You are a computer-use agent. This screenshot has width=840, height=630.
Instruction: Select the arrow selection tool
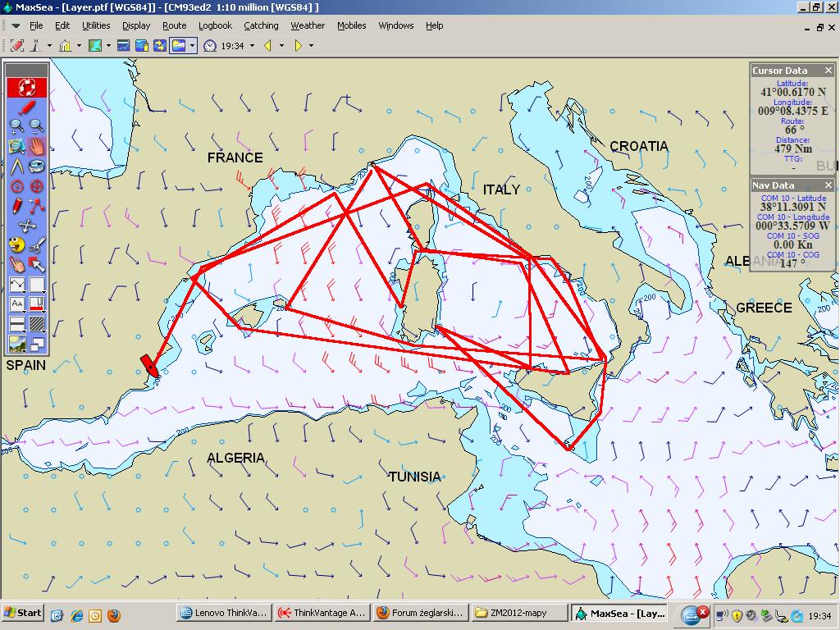(x=36, y=265)
